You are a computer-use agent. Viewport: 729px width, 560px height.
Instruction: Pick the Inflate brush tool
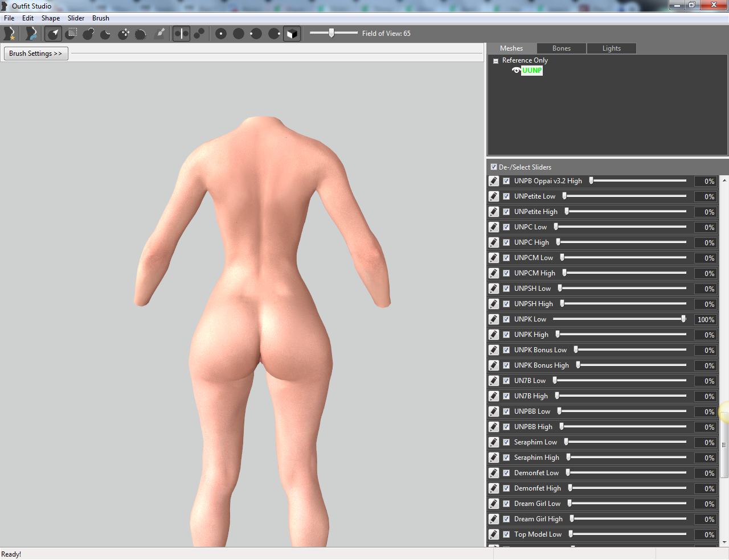88,34
